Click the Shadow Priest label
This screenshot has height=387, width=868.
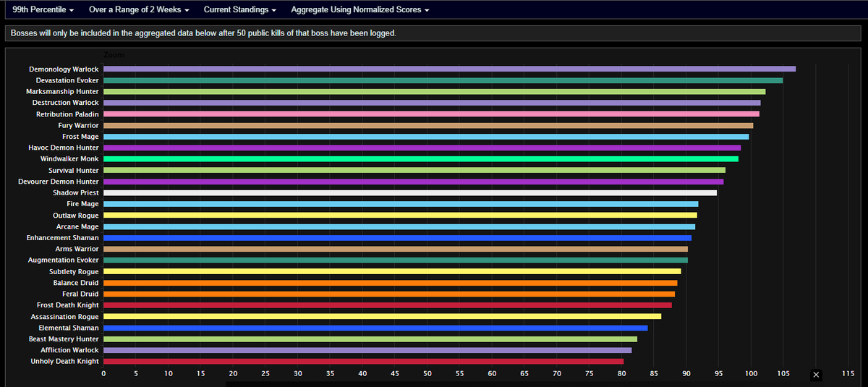coord(75,192)
